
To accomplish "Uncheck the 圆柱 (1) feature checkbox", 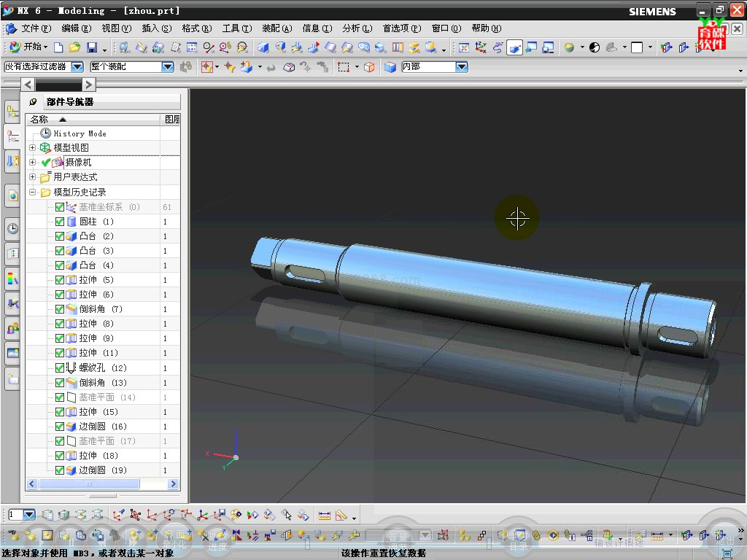I will coord(60,222).
